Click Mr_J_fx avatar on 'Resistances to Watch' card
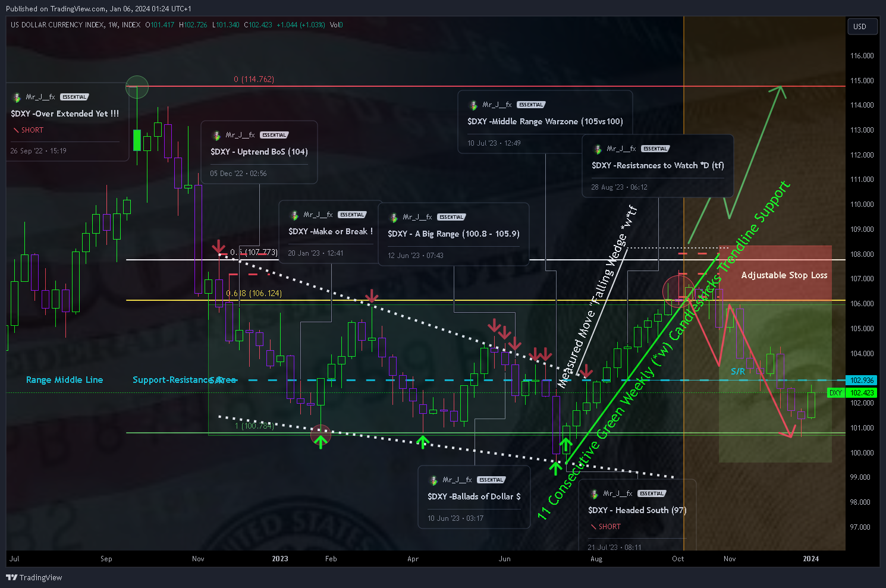 [x=597, y=149]
